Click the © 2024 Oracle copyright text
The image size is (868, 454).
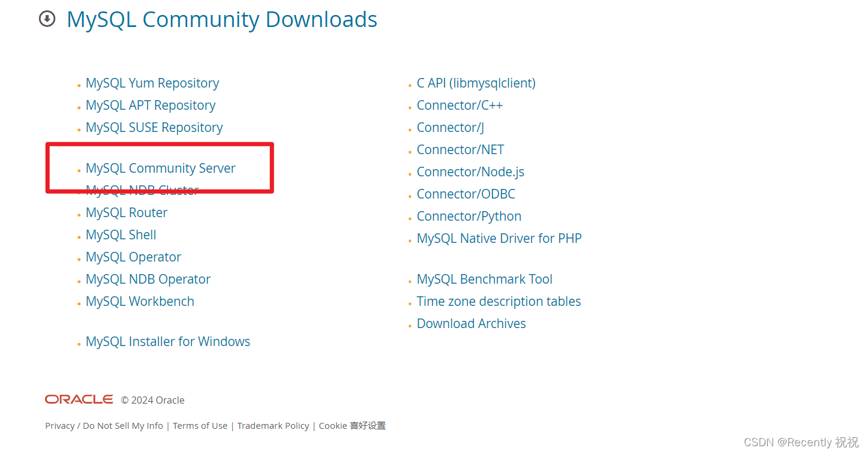pos(152,400)
